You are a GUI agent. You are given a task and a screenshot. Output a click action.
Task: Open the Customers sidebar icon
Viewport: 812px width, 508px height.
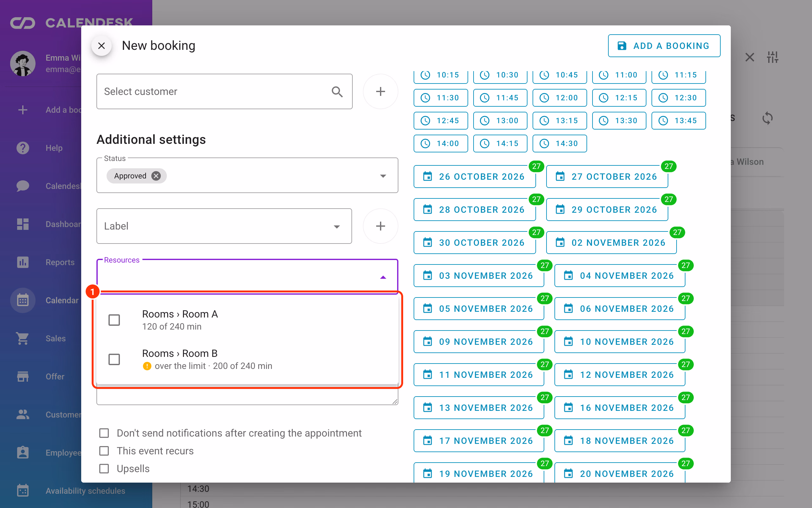(x=23, y=415)
